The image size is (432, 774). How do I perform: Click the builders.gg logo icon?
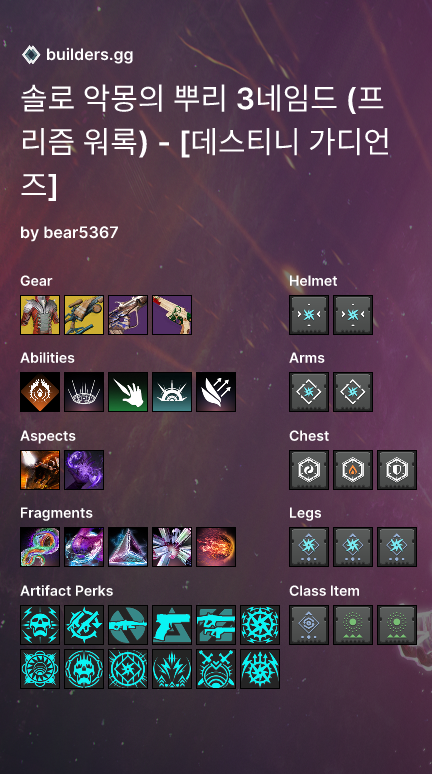click(x=31, y=55)
